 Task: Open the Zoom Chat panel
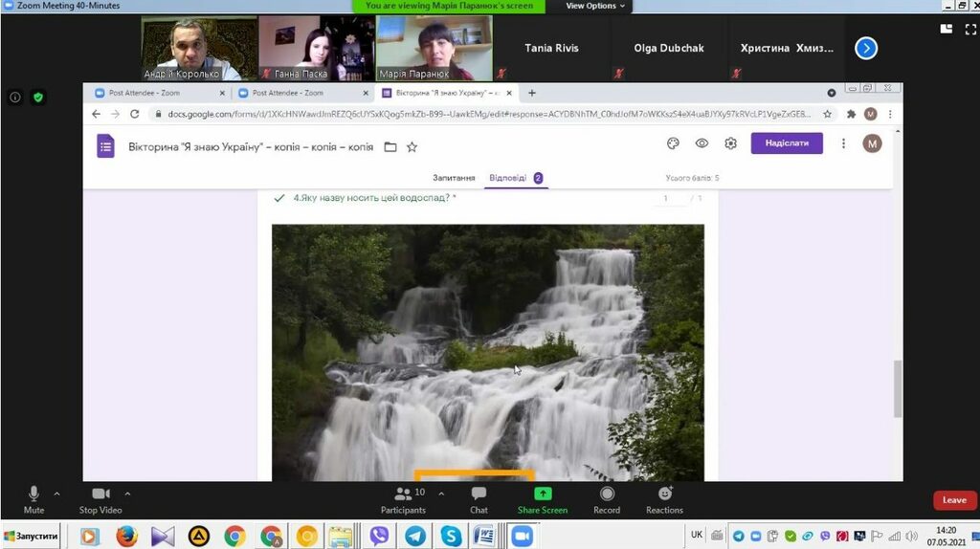pos(479,498)
